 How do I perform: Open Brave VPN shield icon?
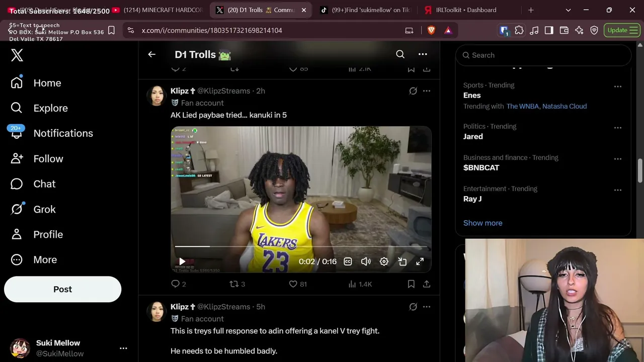[x=594, y=30]
